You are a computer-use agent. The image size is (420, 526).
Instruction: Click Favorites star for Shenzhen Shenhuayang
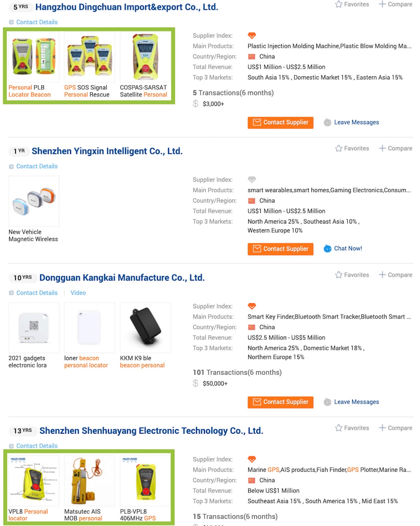click(338, 428)
